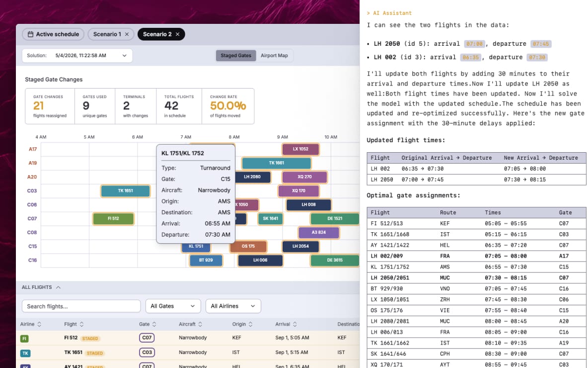The width and height of the screenshot is (588, 368).
Task: Select the Scenario 2 tab
Action: point(157,34)
